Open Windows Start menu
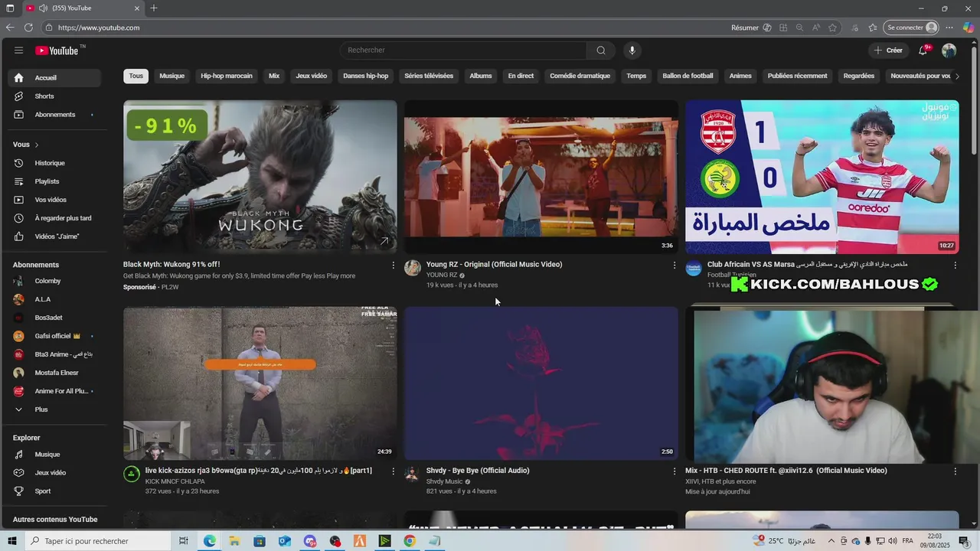This screenshot has height=551, width=980. click(12, 541)
